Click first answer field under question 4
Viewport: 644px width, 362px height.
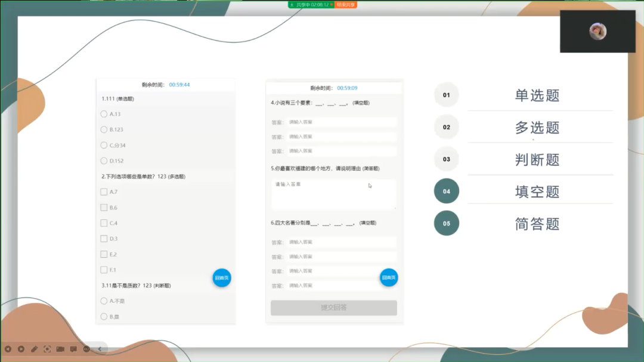pyautogui.click(x=341, y=122)
